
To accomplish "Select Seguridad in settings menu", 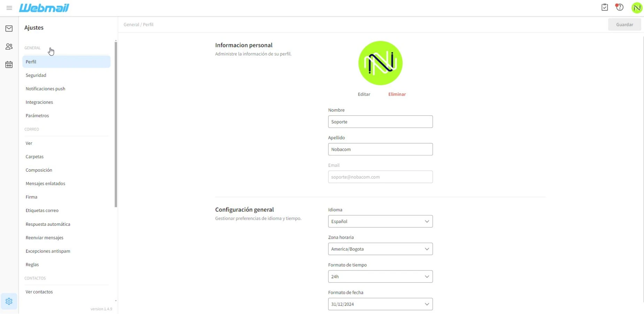I will point(36,75).
